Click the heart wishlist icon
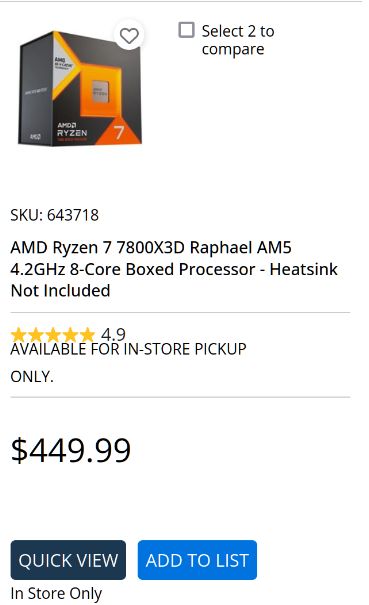 click(129, 35)
